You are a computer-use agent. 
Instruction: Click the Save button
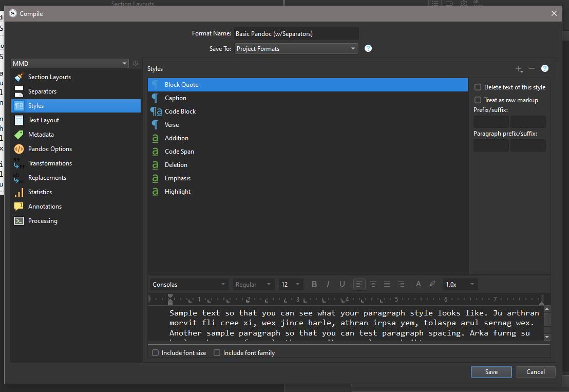[x=491, y=372]
